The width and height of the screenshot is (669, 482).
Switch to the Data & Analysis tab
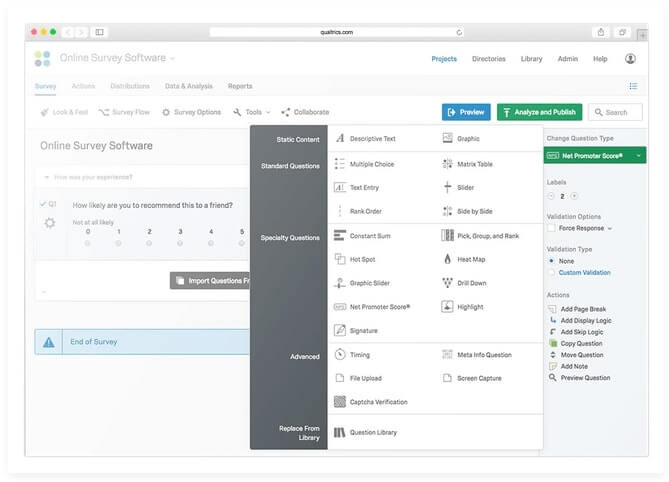pos(189,86)
